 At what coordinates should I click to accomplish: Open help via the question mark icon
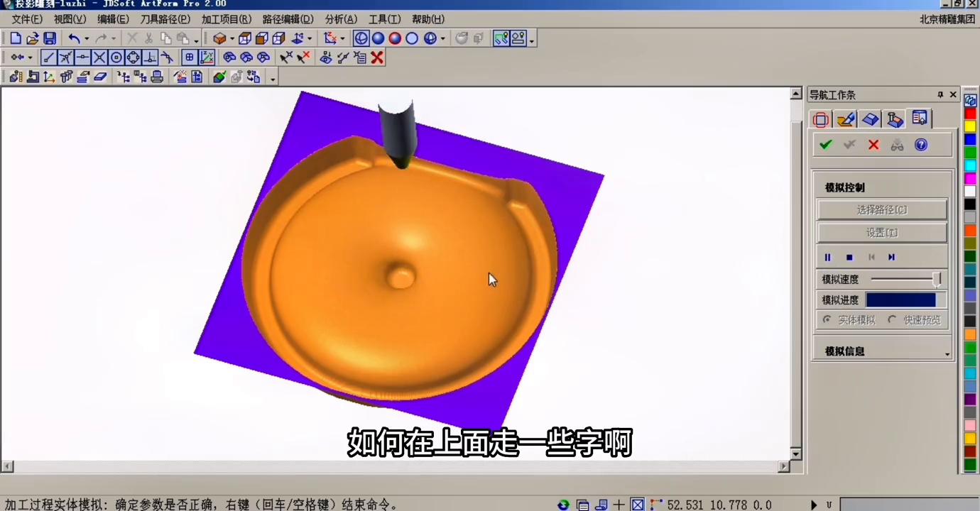point(920,145)
